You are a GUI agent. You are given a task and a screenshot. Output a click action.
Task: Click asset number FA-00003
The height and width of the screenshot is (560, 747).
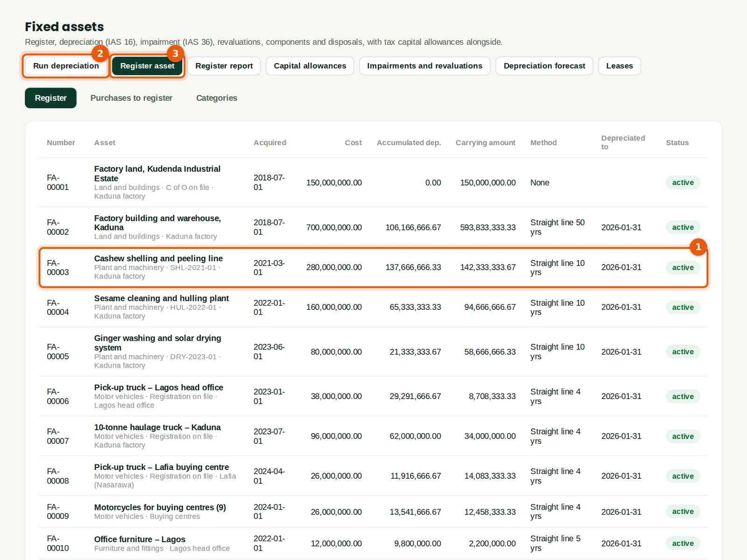click(58, 267)
